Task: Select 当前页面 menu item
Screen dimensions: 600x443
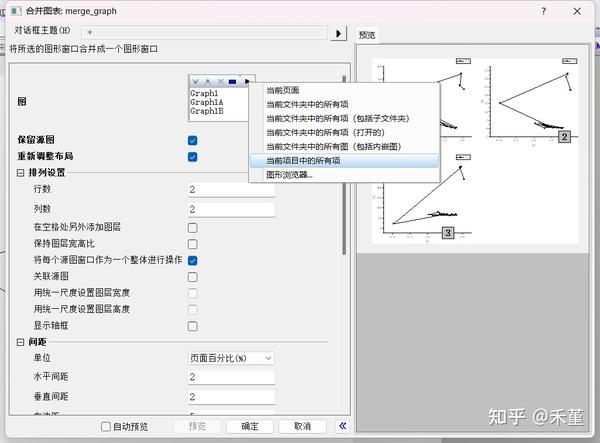Action: click(x=344, y=90)
